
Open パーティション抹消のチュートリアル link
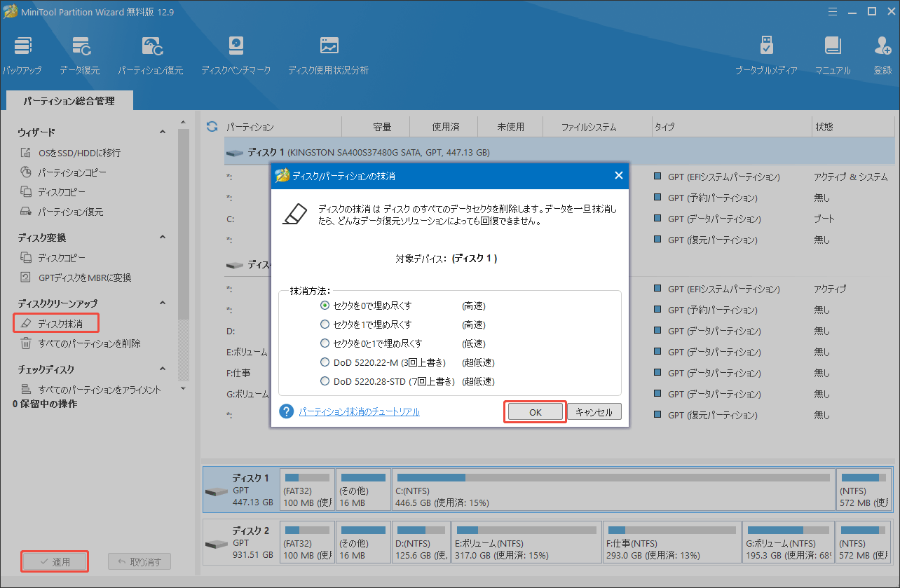coord(359,412)
